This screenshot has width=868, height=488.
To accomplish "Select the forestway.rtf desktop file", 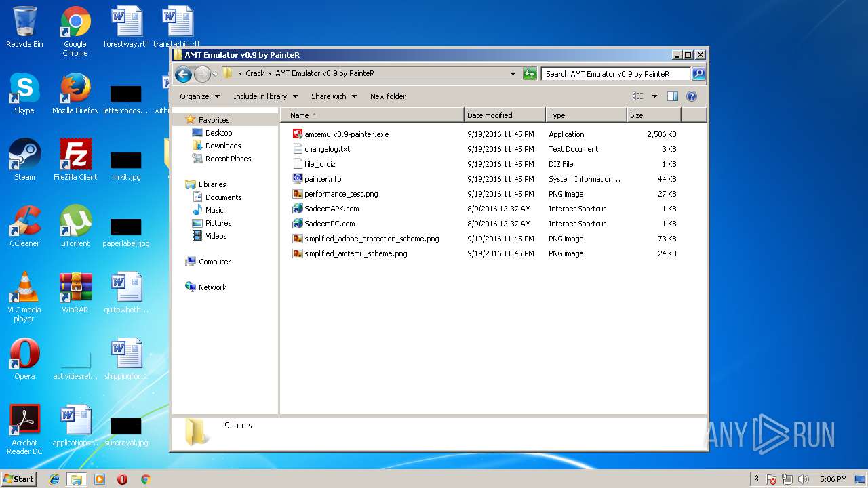I will pos(126,27).
